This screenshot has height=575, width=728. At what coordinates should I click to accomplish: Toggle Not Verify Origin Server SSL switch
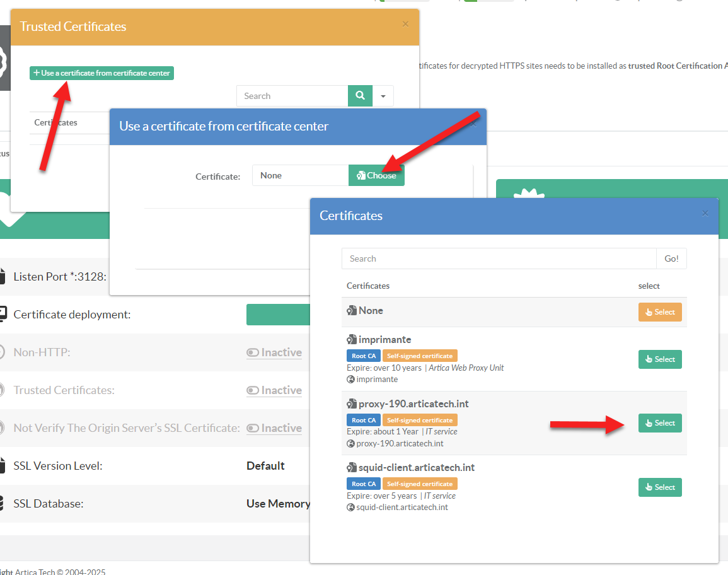[x=274, y=428]
